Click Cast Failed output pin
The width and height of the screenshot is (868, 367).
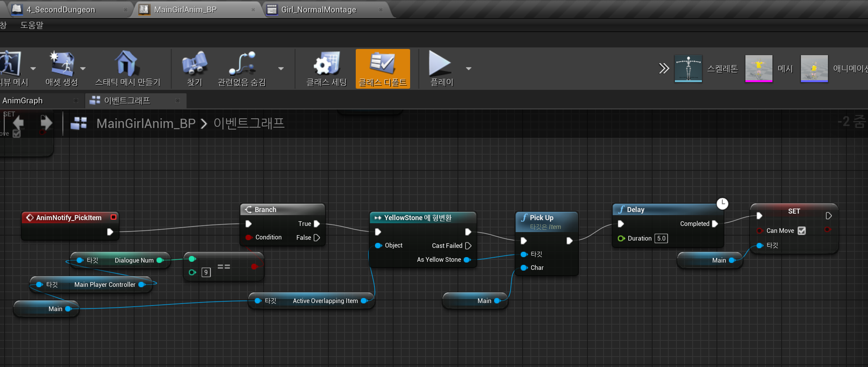468,246
